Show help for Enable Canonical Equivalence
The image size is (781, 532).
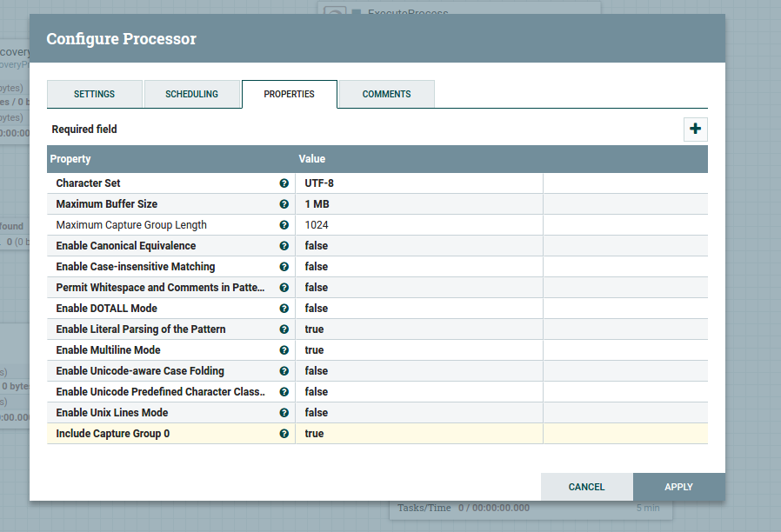coord(284,246)
